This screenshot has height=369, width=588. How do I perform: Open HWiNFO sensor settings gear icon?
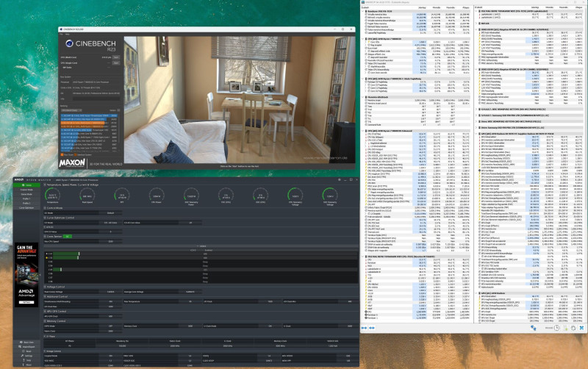[573, 328]
